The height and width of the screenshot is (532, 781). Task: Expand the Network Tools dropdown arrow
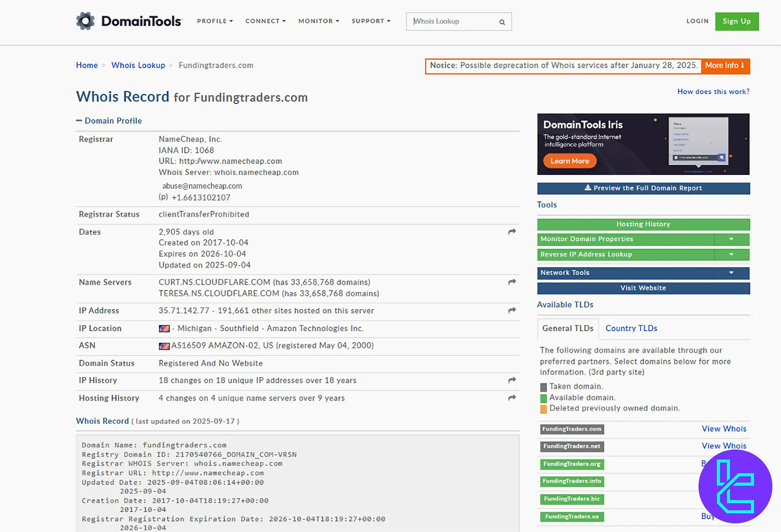(x=731, y=273)
